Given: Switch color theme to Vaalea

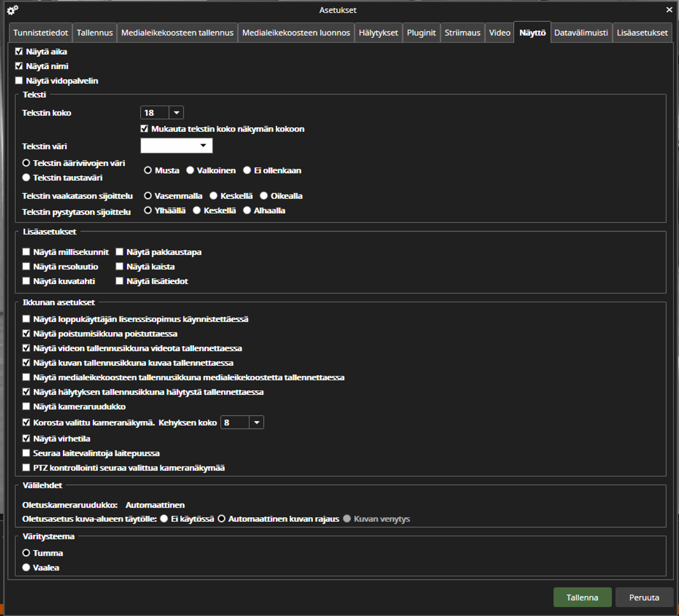Looking at the screenshot, I should (x=26, y=567).
